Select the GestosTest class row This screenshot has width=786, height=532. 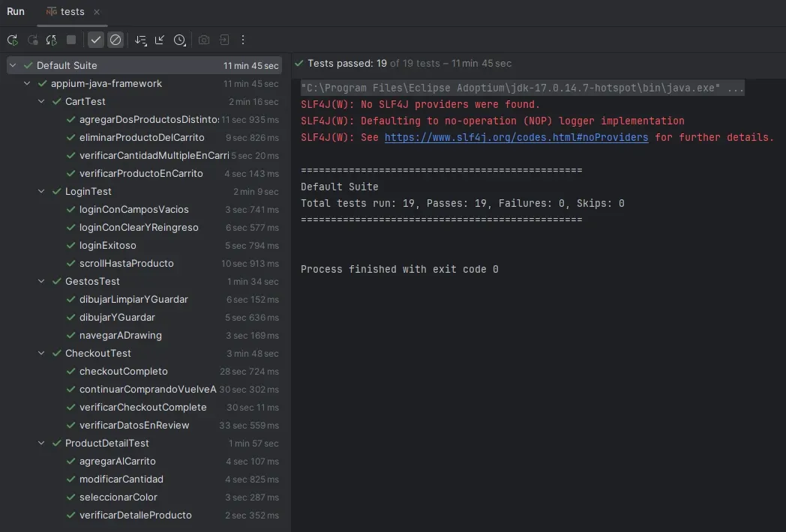(x=144, y=282)
